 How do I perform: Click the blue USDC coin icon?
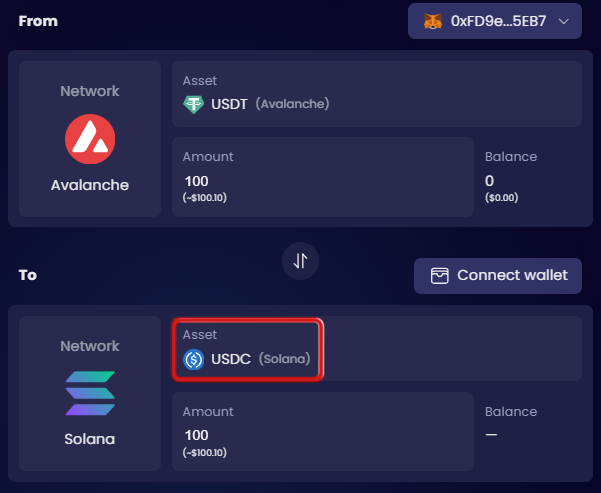click(x=194, y=360)
